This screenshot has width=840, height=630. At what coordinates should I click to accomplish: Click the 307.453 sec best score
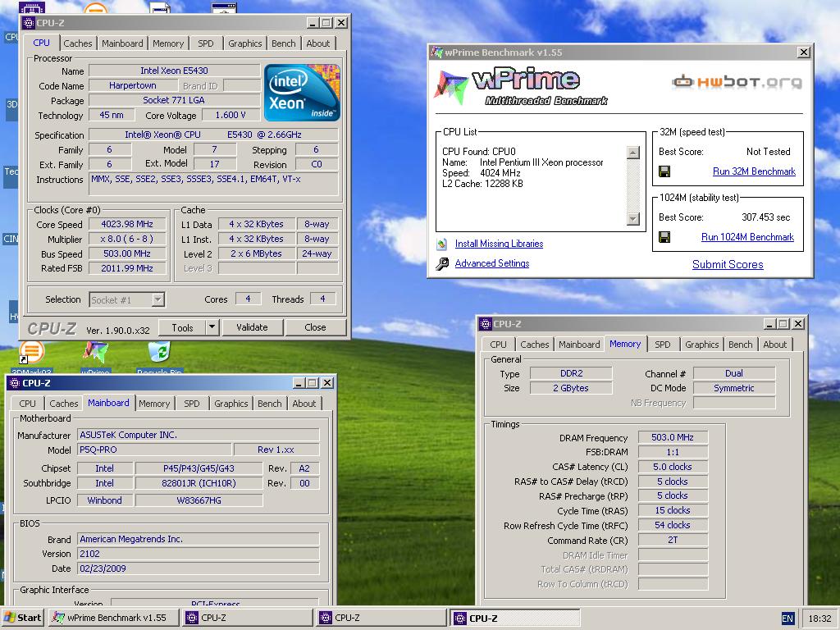[765, 217]
